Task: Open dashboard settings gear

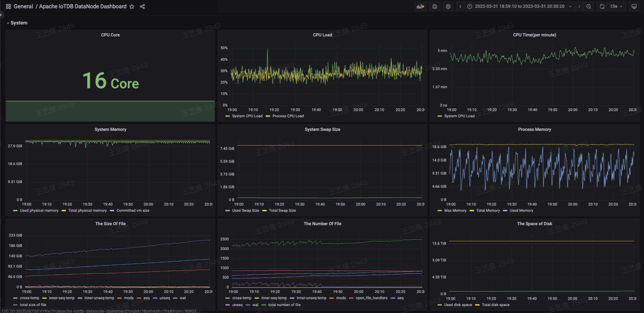Action: point(448,7)
